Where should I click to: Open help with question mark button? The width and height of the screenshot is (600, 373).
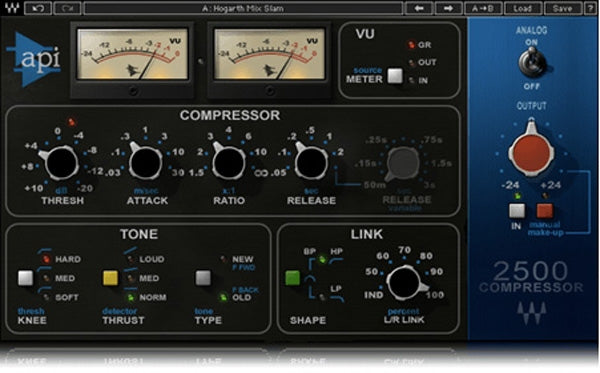coord(590,8)
